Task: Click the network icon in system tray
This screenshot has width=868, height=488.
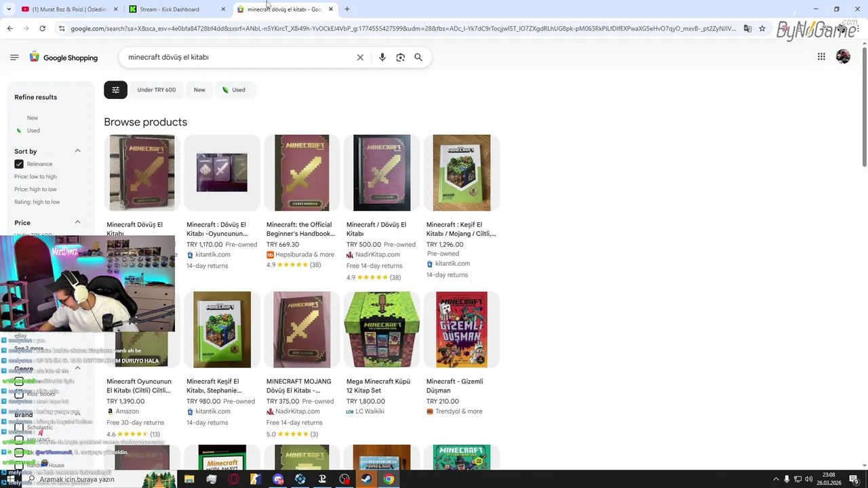Action: pyautogui.click(x=797, y=479)
